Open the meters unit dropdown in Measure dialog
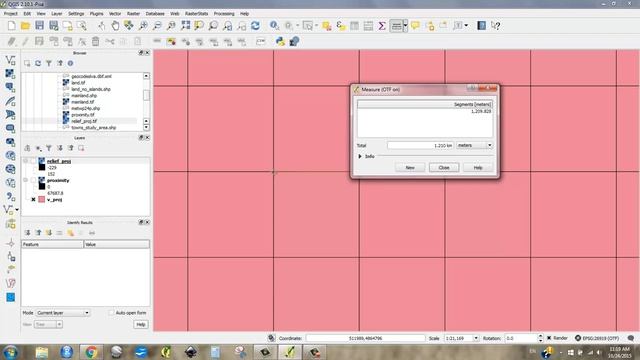 (x=474, y=145)
